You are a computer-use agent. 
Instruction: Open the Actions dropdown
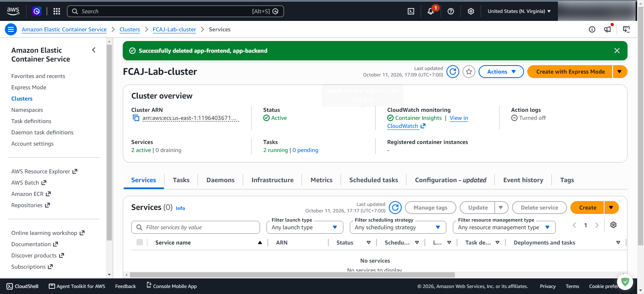(x=501, y=72)
